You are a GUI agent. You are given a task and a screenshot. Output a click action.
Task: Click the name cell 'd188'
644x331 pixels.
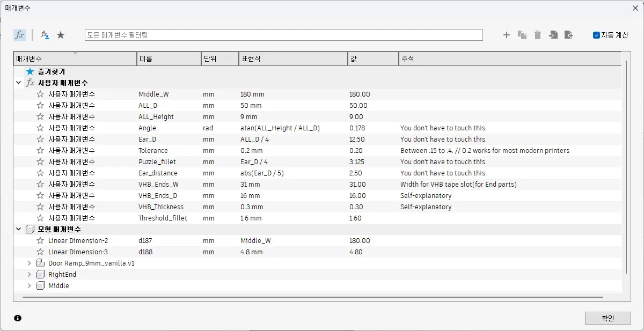click(145, 252)
